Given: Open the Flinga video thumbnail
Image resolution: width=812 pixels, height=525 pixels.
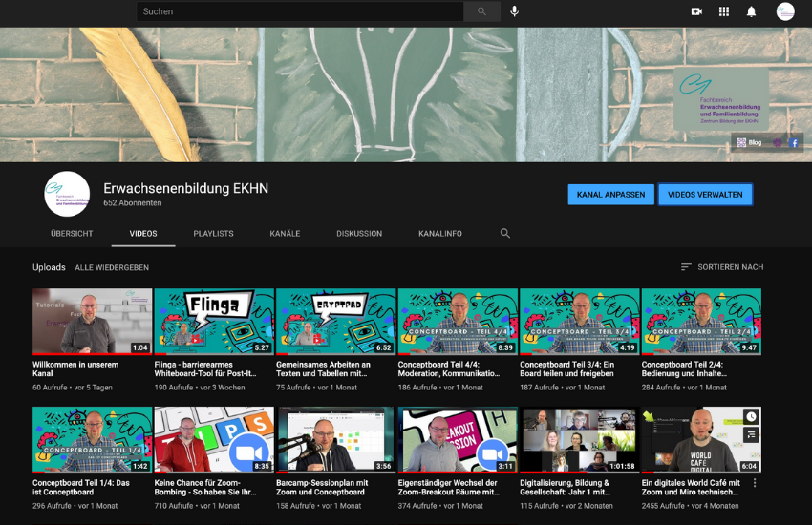Looking at the screenshot, I should point(214,322).
